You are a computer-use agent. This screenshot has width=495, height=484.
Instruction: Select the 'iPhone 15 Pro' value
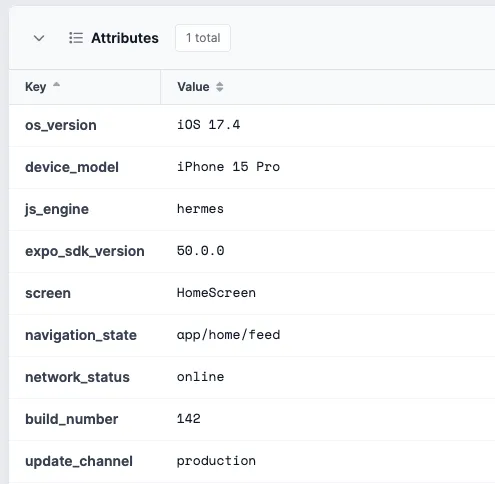point(228,167)
